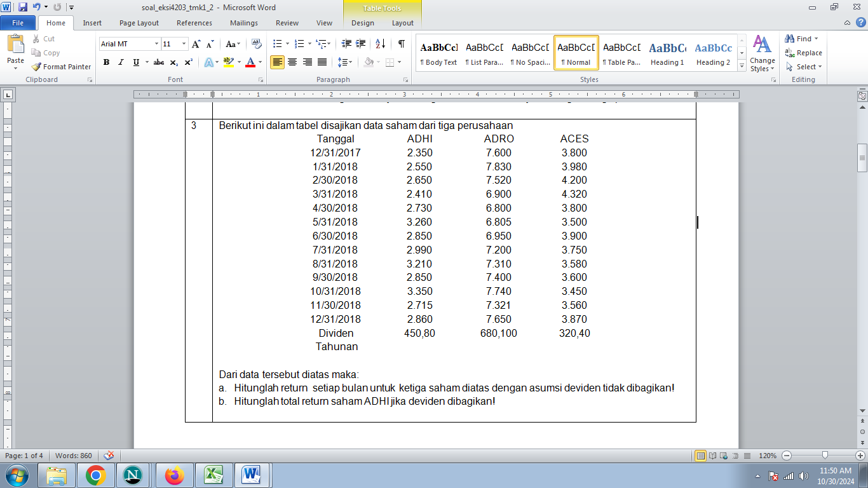The width and height of the screenshot is (868, 488).
Task: Click the Clear Formatting icon
Action: click(x=256, y=44)
